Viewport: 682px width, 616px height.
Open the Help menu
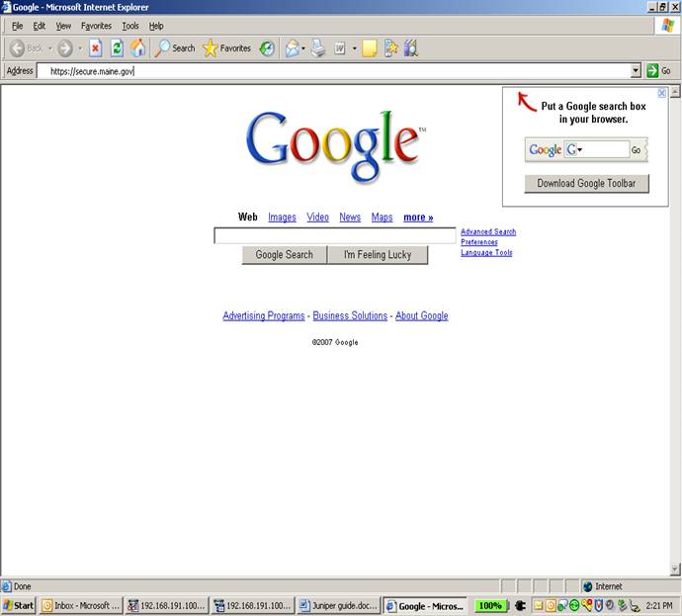point(156,26)
